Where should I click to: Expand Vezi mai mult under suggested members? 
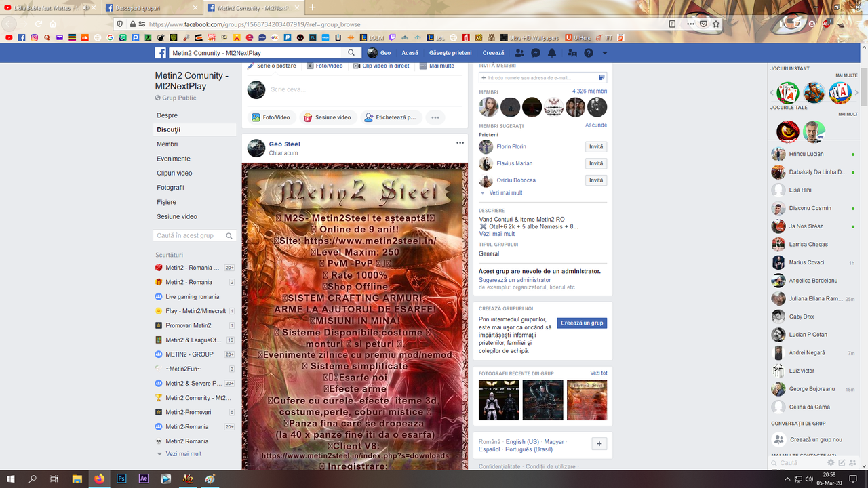(x=505, y=193)
